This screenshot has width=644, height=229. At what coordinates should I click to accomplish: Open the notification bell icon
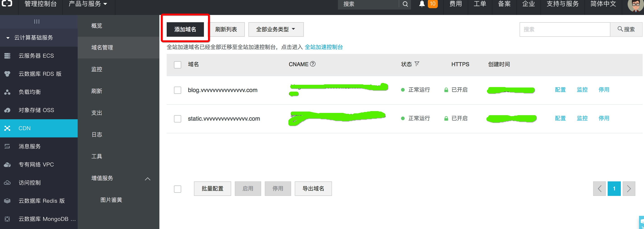point(422,4)
